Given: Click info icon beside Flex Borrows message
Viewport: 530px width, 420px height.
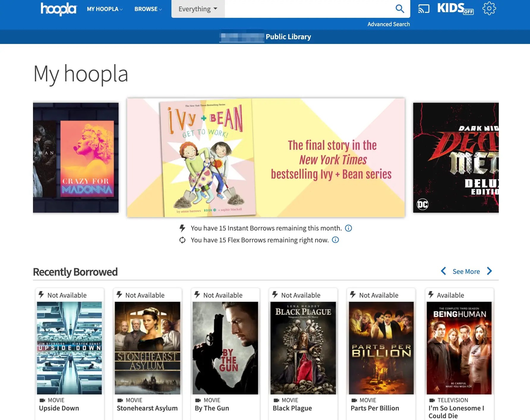Looking at the screenshot, I should 335,240.
